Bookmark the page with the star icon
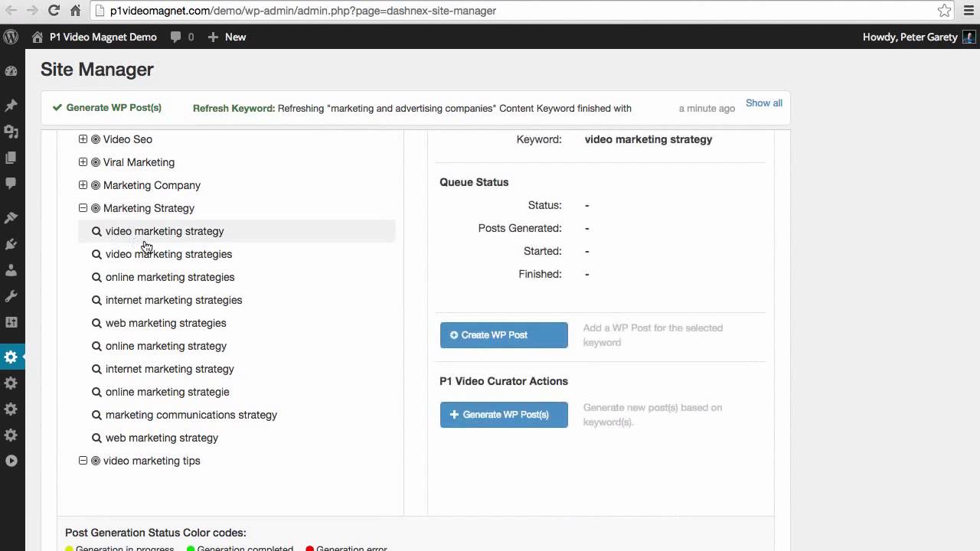This screenshot has width=980, height=551. (945, 11)
